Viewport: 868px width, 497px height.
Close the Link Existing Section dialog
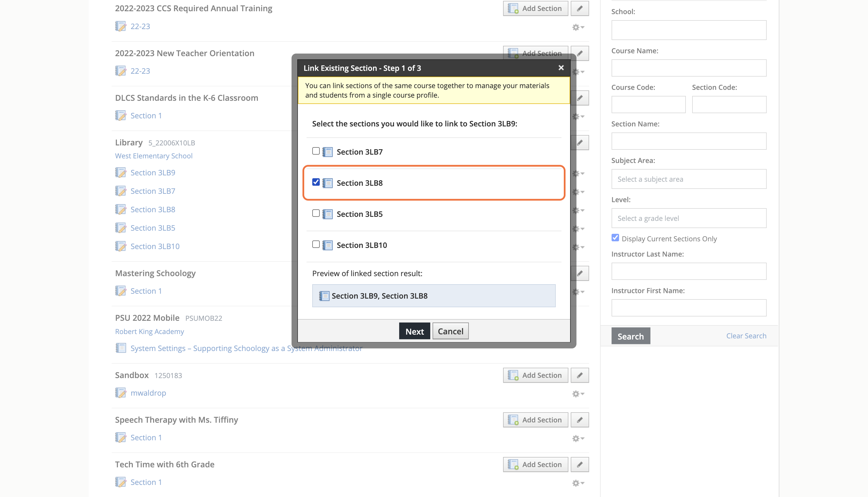561,68
